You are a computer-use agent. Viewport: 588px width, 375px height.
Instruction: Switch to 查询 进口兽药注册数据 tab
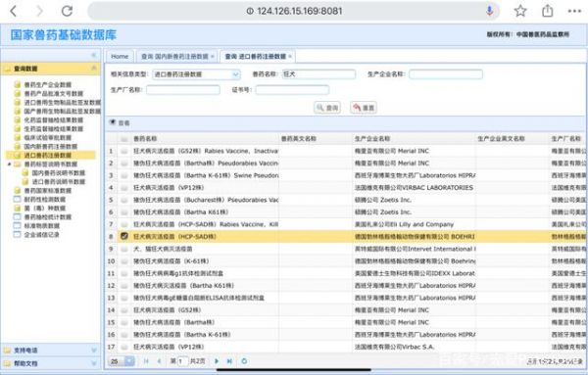(x=256, y=56)
